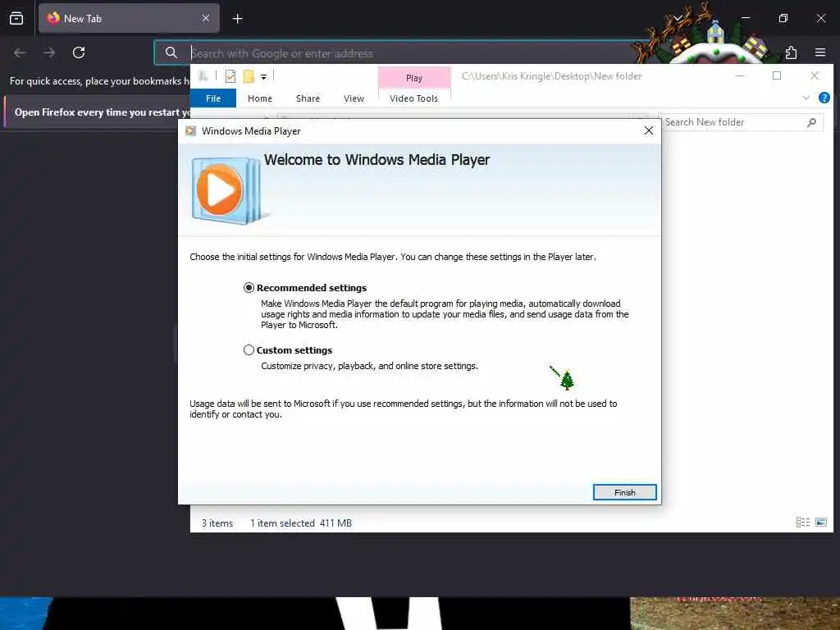Screen dimensions: 840x630
Task: Maximize the File Explorer window
Action: (x=776, y=75)
